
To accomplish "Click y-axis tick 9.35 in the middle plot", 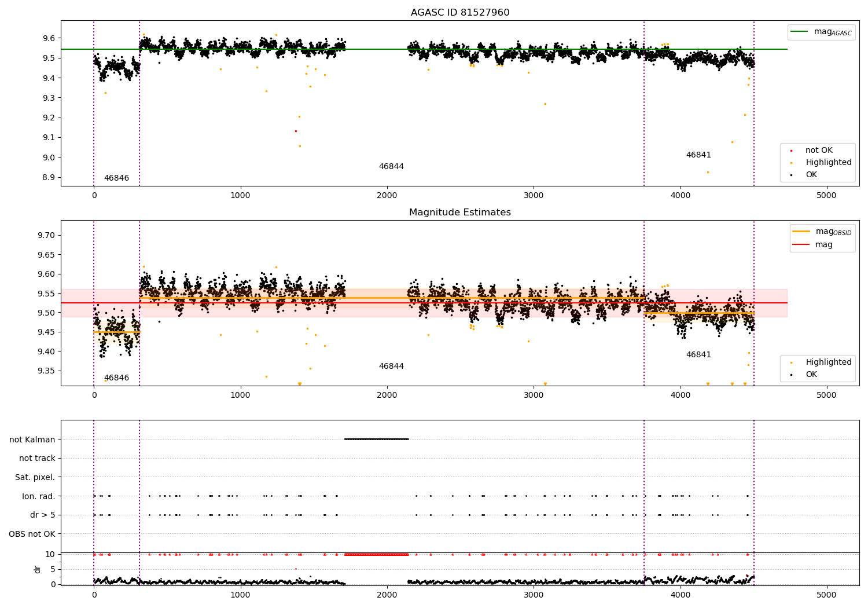I will 46,371.
